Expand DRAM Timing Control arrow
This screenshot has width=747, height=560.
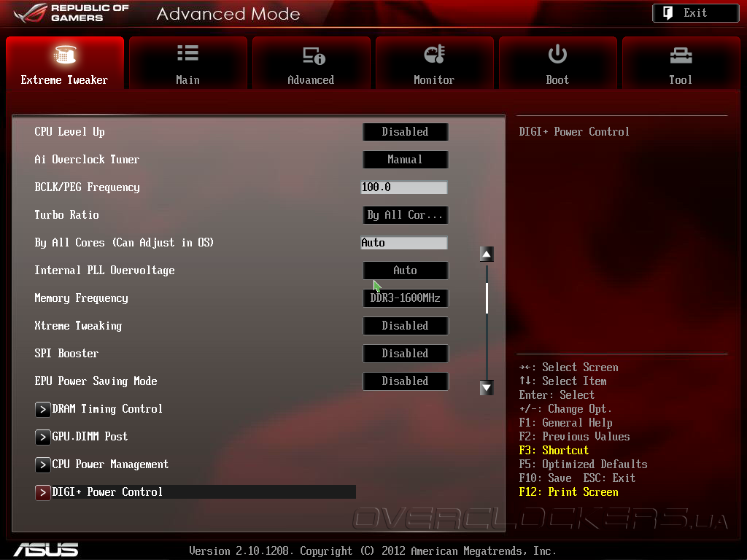[43, 409]
